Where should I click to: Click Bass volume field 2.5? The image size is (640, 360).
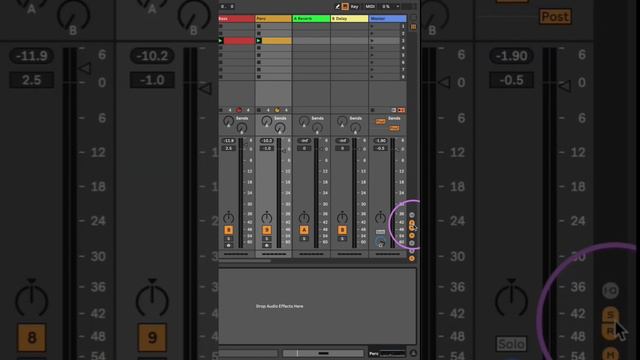pyautogui.click(x=229, y=148)
